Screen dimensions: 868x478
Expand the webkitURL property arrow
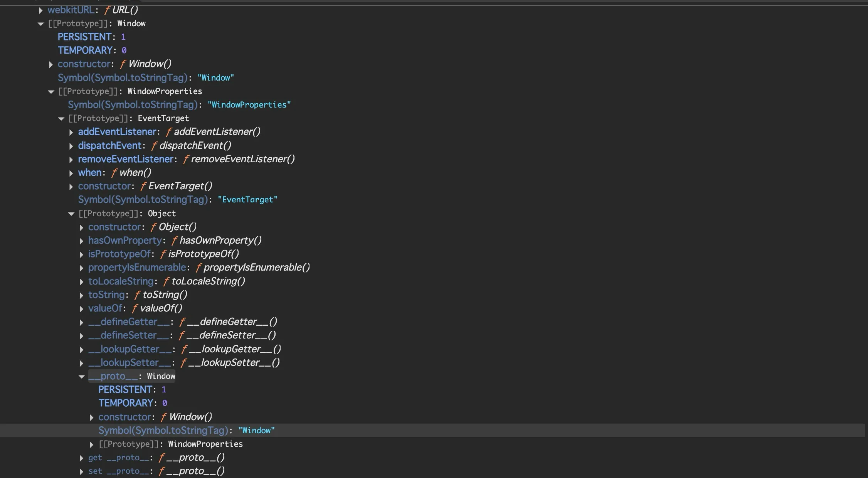pyautogui.click(x=40, y=10)
